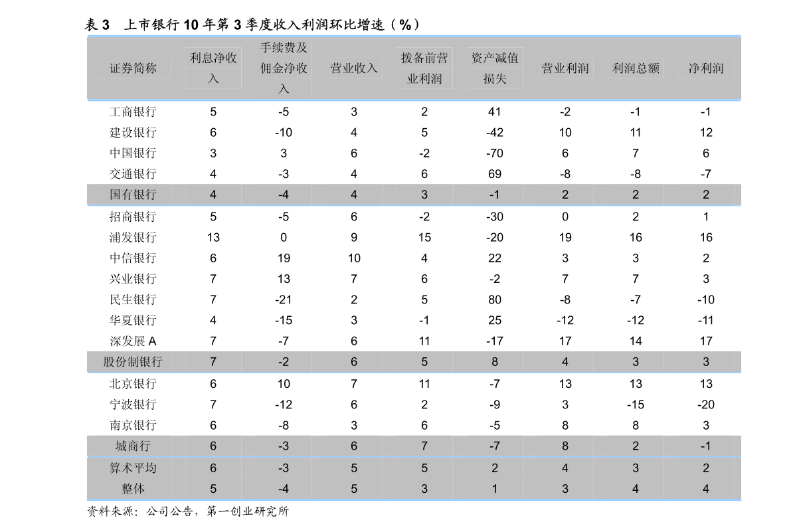
Task: Select the 城商行 row label
Action: coord(132,446)
